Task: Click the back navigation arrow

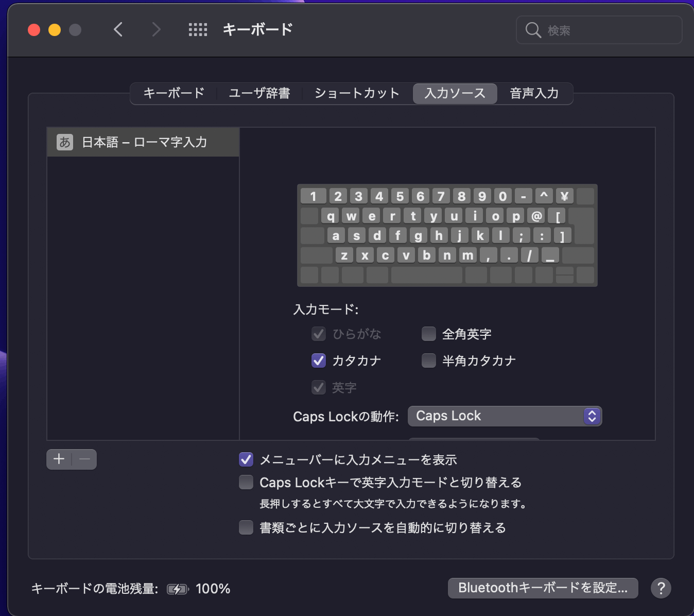Action: click(x=118, y=29)
